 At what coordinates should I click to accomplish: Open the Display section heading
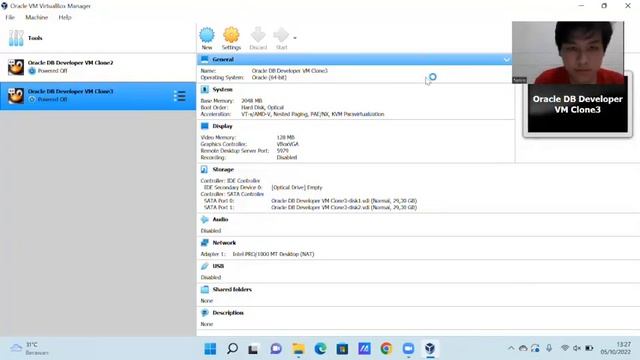[x=222, y=126]
